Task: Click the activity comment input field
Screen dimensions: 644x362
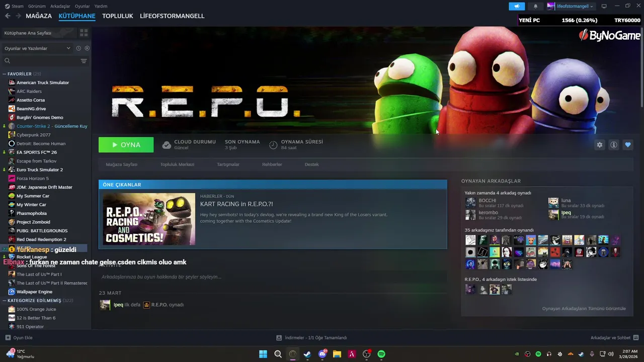Action: (x=273, y=277)
